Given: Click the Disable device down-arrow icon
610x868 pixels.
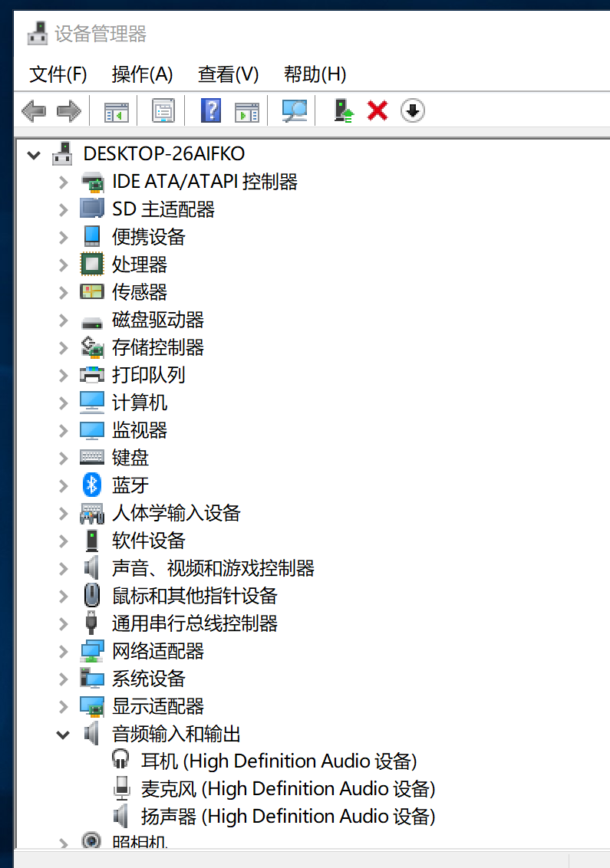Looking at the screenshot, I should point(412,110).
